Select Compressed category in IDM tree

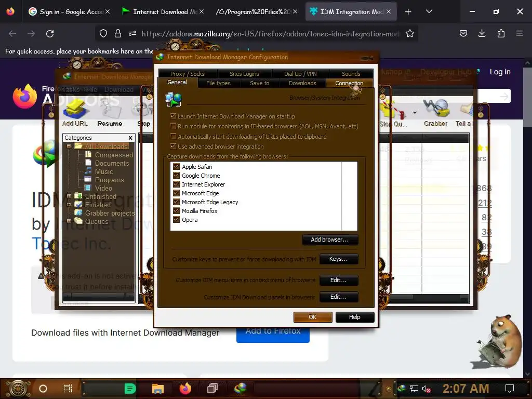[114, 155]
